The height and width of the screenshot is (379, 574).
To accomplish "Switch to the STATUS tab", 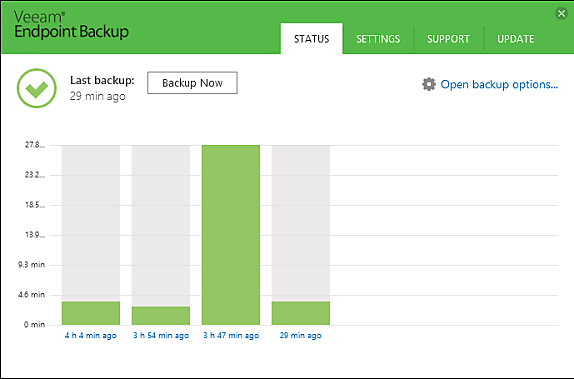I will pyautogui.click(x=312, y=38).
